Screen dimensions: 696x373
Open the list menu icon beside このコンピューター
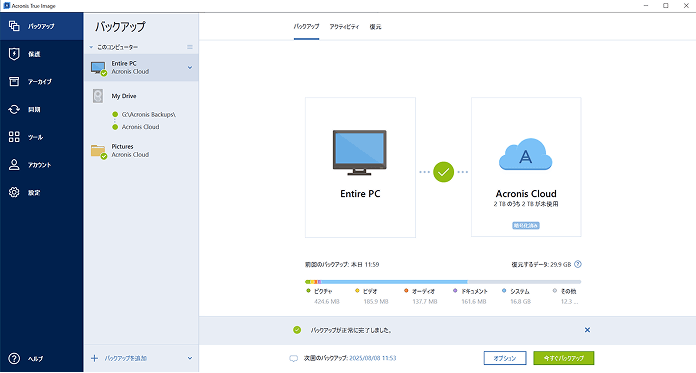(x=190, y=47)
